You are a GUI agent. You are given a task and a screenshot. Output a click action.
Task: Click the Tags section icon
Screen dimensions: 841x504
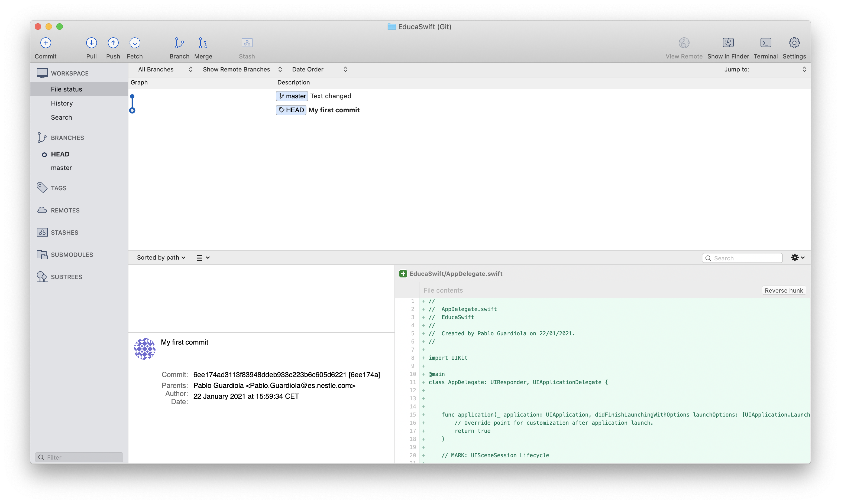(x=42, y=188)
